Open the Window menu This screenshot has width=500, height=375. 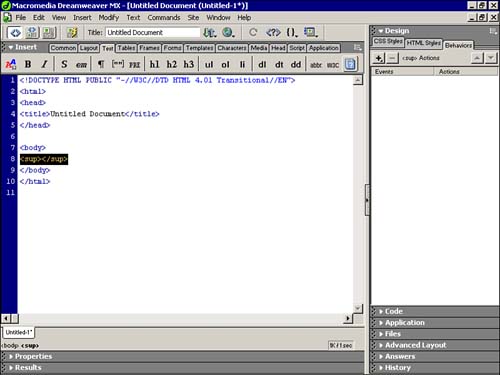click(218, 18)
